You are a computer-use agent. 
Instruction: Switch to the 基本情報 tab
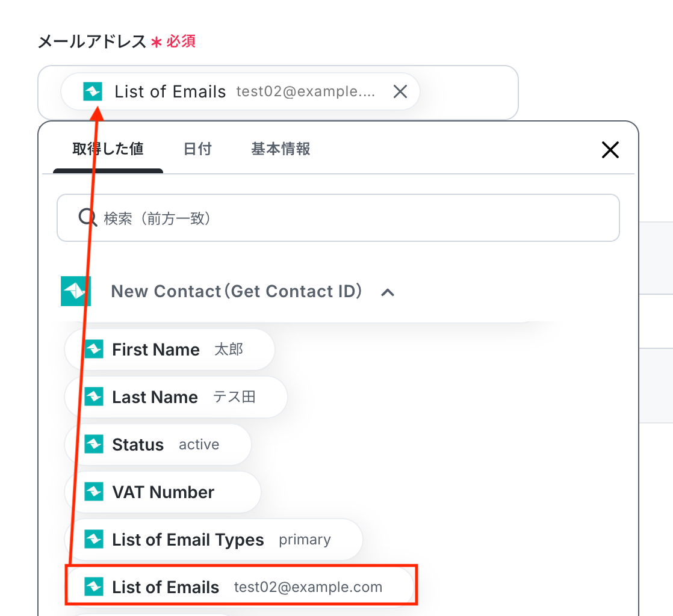[281, 149]
